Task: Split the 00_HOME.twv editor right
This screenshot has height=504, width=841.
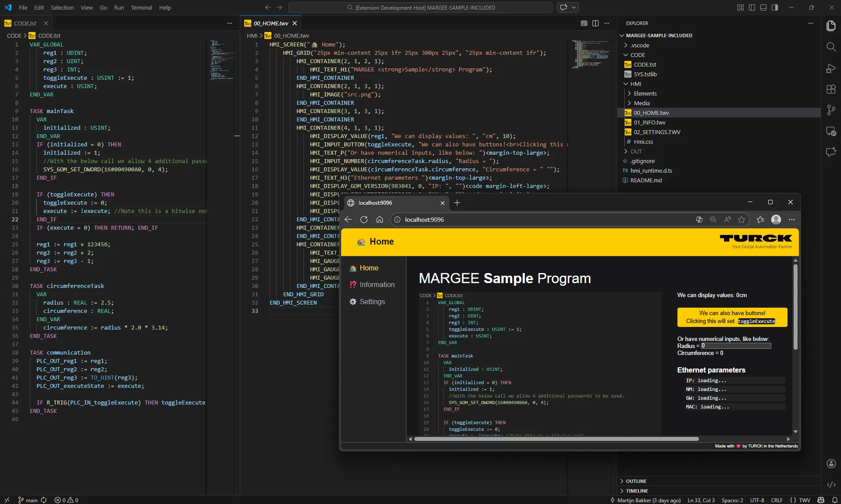Action: (x=595, y=23)
